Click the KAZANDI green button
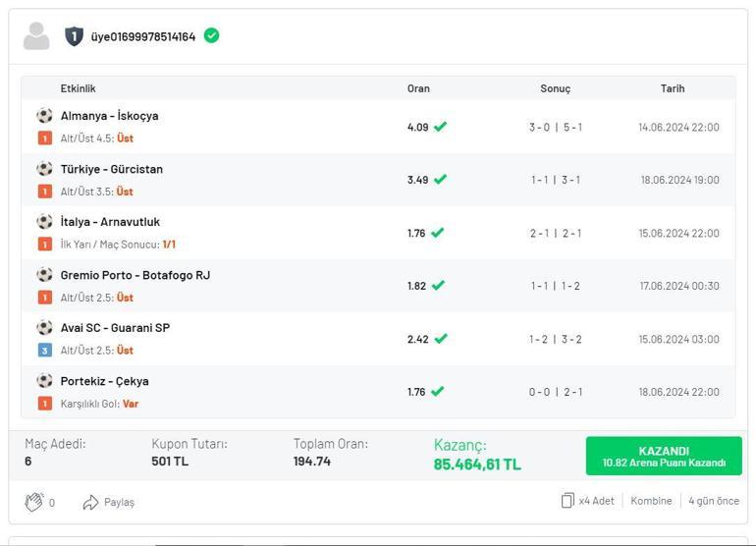Screen dimensions: 756x546 [664, 457]
